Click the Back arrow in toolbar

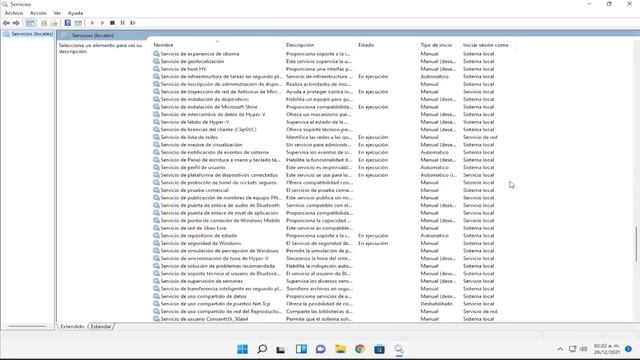click(6, 23)
